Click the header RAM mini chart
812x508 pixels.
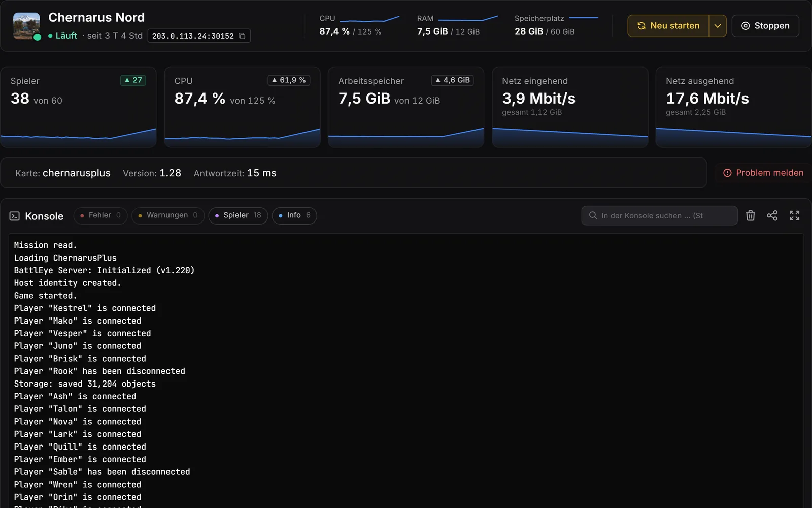pos(468,19)
